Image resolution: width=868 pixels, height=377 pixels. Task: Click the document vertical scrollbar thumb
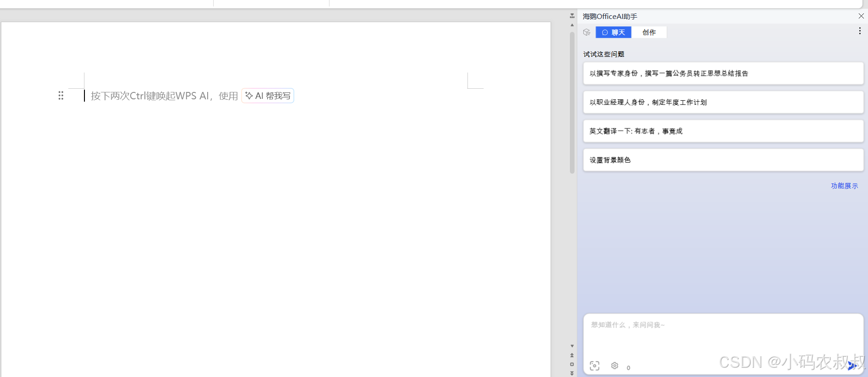pos(572,103)
